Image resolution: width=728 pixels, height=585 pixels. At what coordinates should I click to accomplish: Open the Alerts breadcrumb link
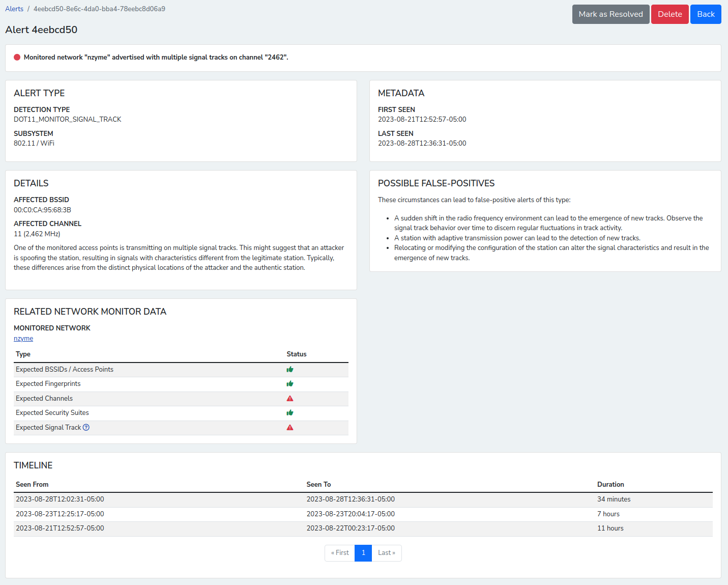tap(14, 9)
